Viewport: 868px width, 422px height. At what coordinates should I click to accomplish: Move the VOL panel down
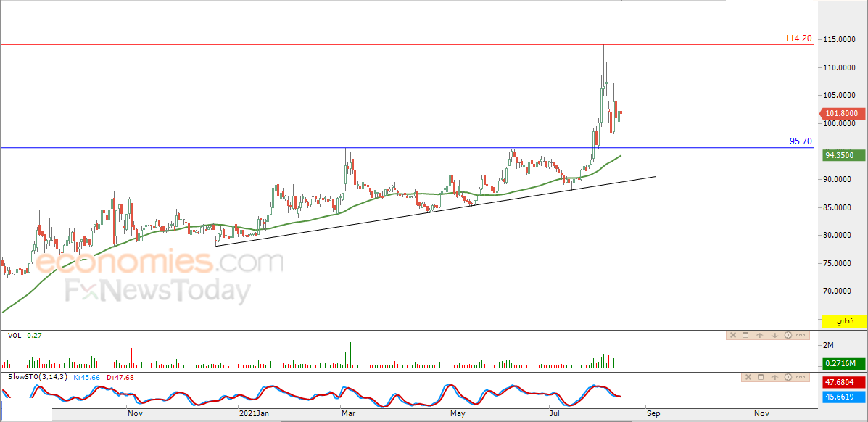coord(774,335)
